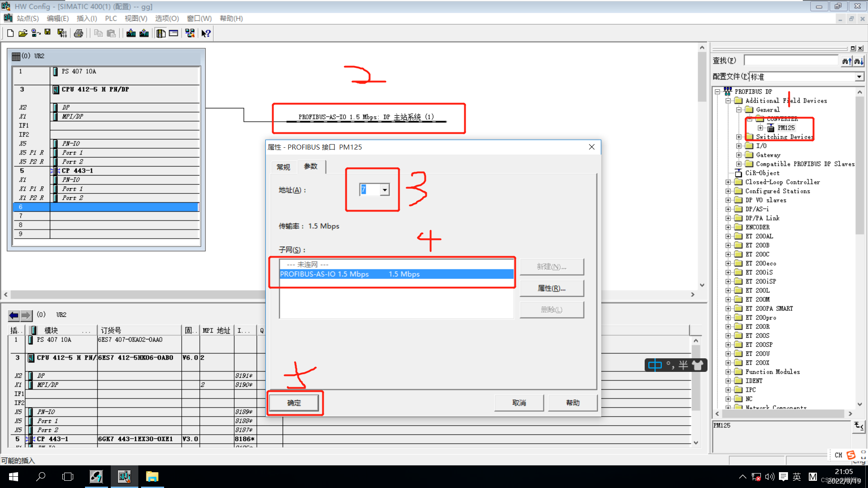Click the back arrow in detail view
Screen dimensions: 868x488
coord(14,315)
